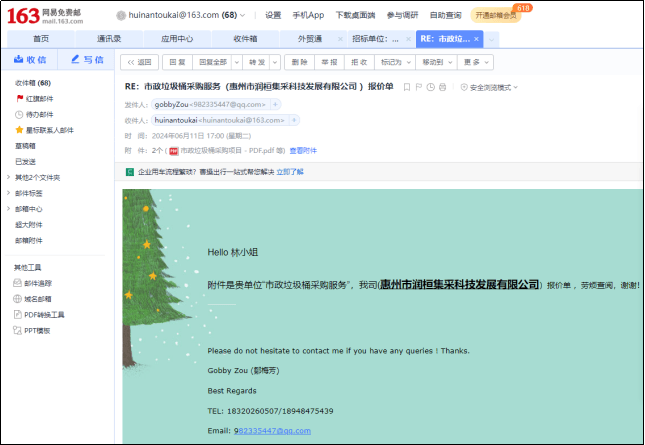Click the 写信 compose button
This screenshot has width=645, height=445.
pos(87,60)
